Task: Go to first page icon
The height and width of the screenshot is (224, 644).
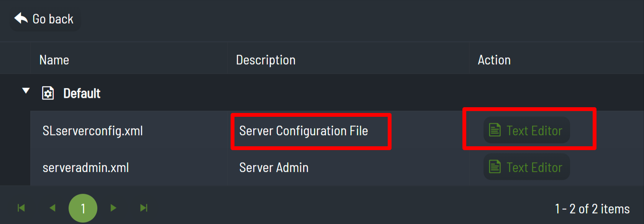Action: pyautogui.click(x=21, y=208)
